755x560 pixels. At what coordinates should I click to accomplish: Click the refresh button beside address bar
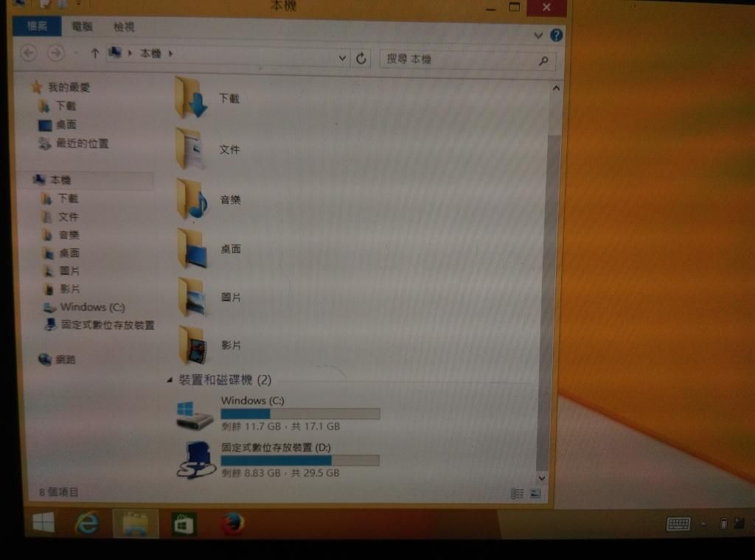(x=361, y=59)
